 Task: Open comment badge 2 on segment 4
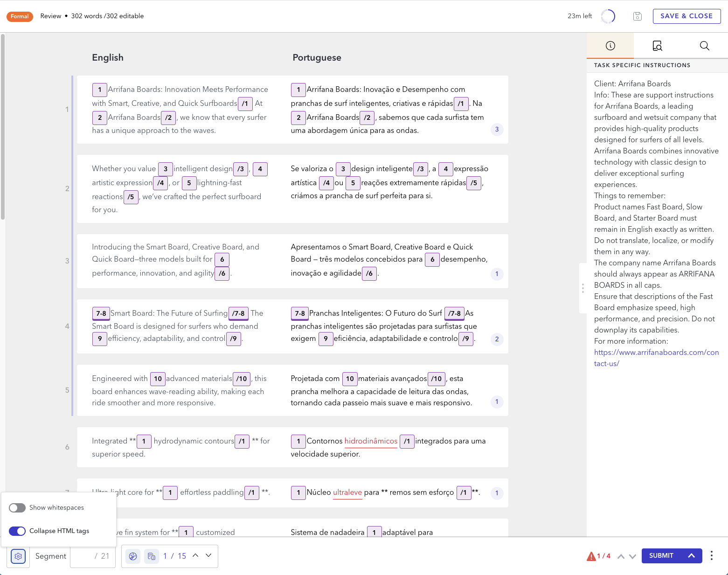[497, 339]
